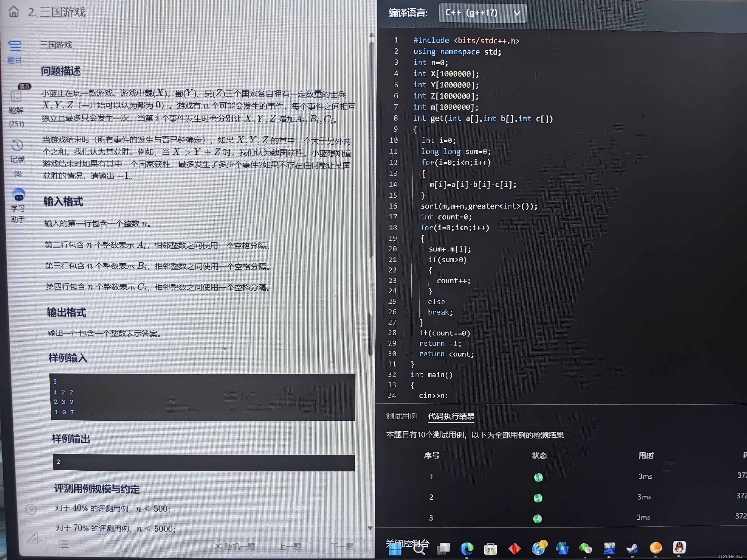Go to the next problem with 下一题
This screenshot has width=747, height=560.
(x=341, y=546)
